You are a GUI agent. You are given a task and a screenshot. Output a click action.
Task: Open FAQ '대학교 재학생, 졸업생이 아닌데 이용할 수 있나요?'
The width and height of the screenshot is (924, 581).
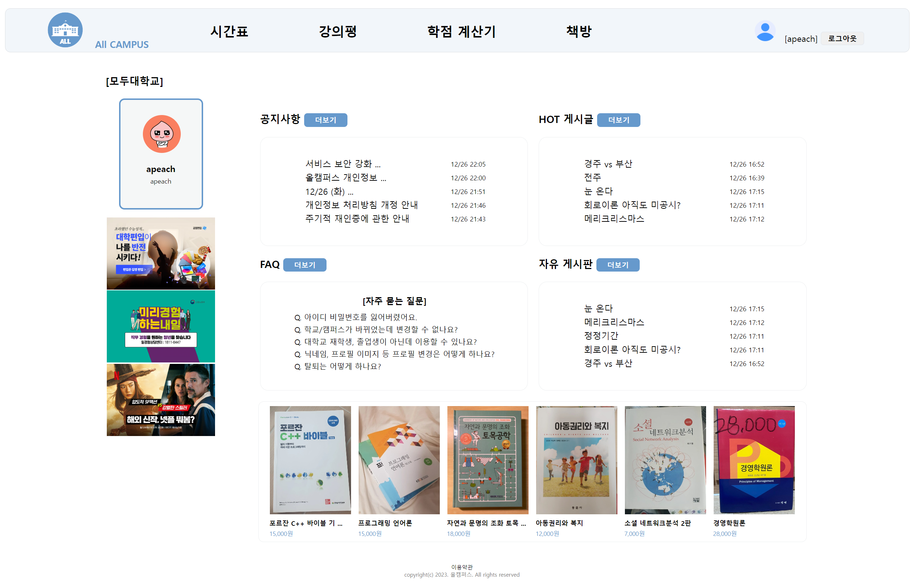pyautogui.click(x=386, y=342)
